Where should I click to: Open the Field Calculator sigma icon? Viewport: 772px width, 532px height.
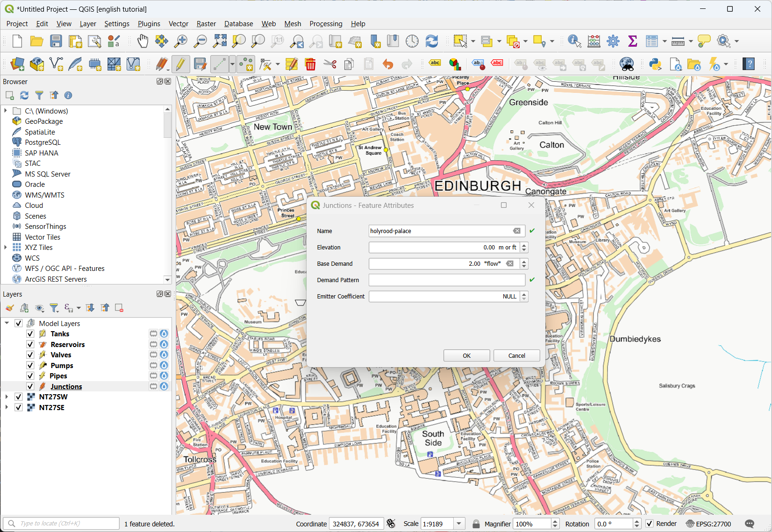coord(632,41)
